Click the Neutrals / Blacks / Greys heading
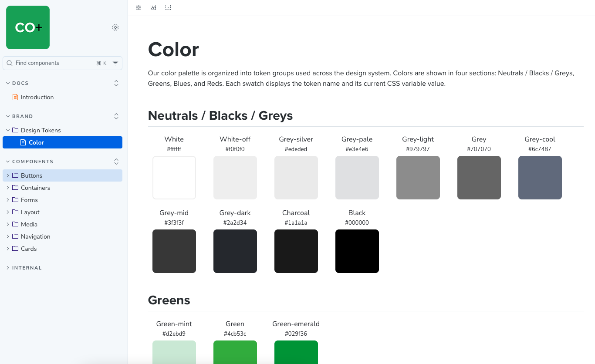This screenshot has height=364, width=595. pos(220,115)
